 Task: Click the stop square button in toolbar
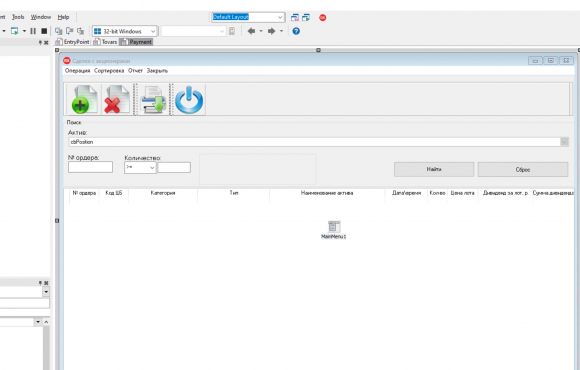click(44, 31)
